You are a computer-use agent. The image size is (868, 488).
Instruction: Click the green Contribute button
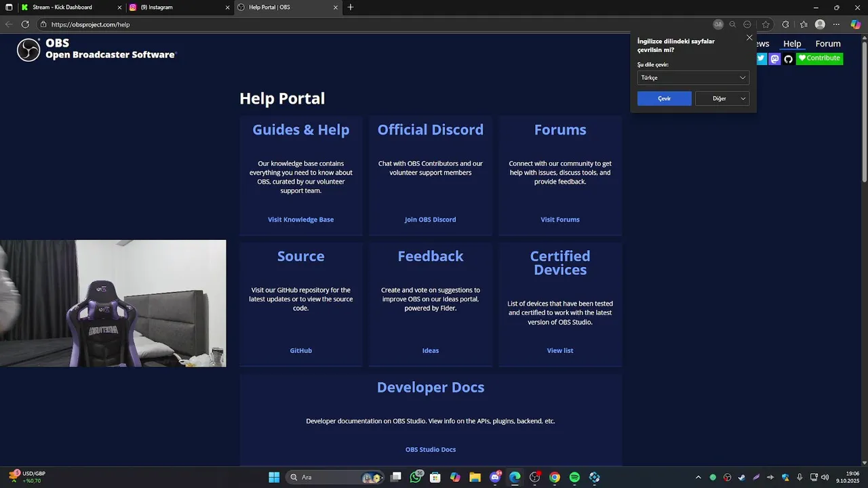click(x=819, y=58)
